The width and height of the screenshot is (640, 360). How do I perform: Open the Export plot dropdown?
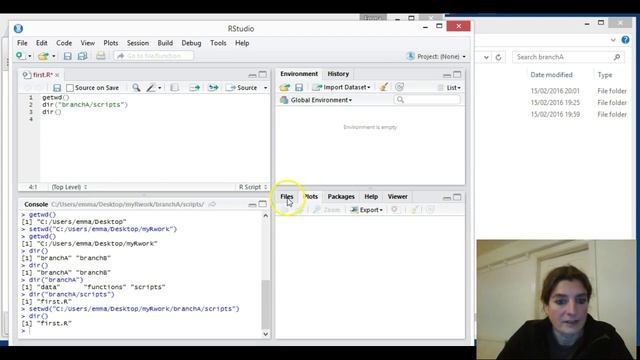point(367,210)
